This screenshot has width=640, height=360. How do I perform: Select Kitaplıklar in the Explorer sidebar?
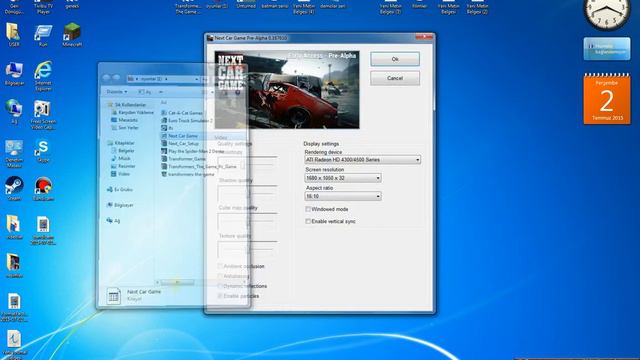[x=121, y=143]
